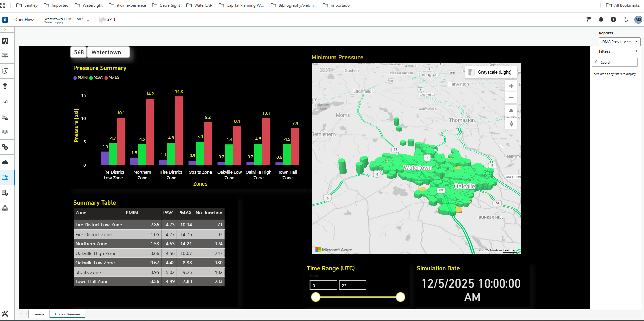
Task: Click the right handle of time range slider
Action: (x=400, y=297)
